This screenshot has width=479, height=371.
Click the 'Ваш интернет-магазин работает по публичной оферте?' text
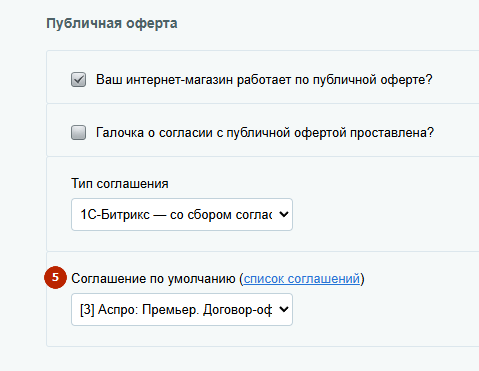click(x=264, y=80)
